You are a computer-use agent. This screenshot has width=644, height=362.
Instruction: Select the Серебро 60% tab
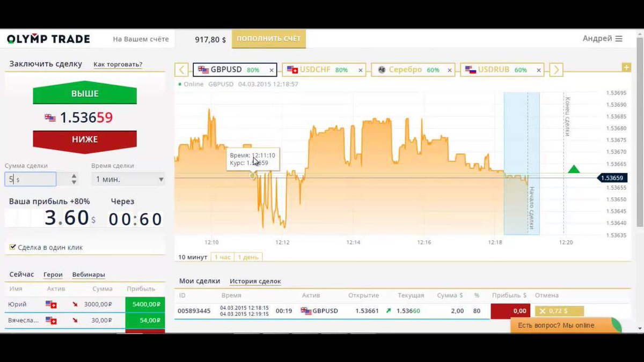[413, 70]
